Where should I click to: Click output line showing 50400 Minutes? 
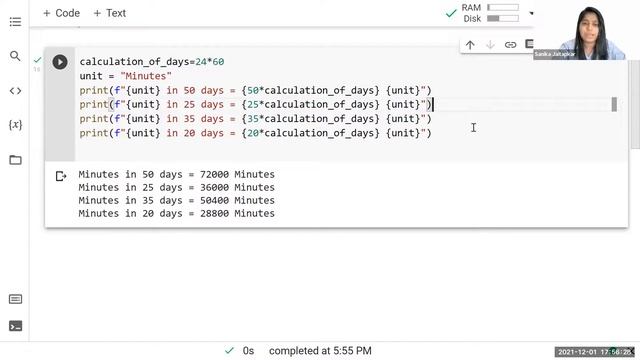177,200
